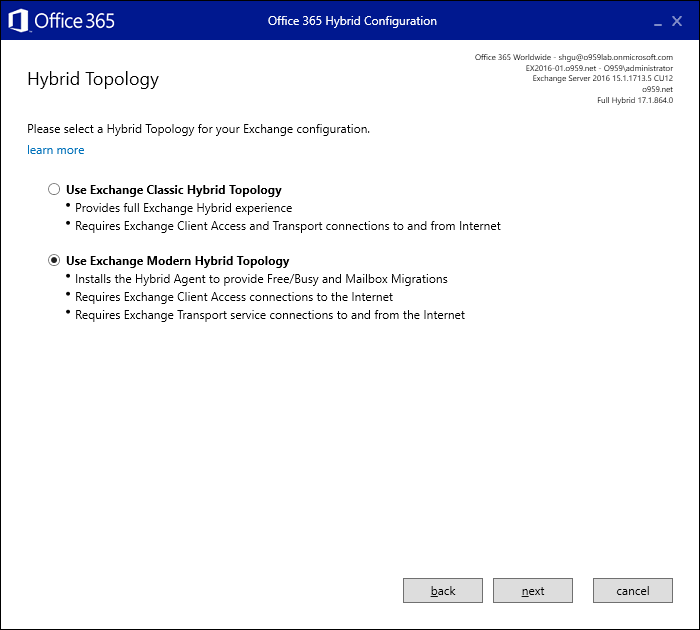This screenshot has height=630, width=700.
Task: Click the 'Full Hybrid 17.1.864.0' version text
Action: point(635,100)
